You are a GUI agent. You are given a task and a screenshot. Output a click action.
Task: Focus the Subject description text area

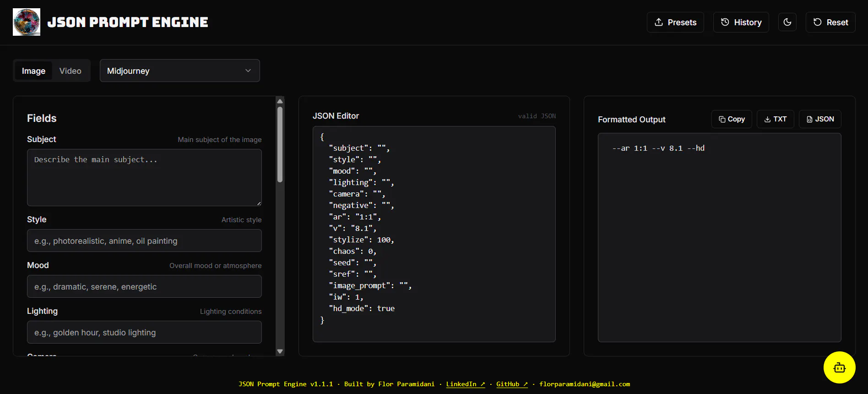(144, 177)
